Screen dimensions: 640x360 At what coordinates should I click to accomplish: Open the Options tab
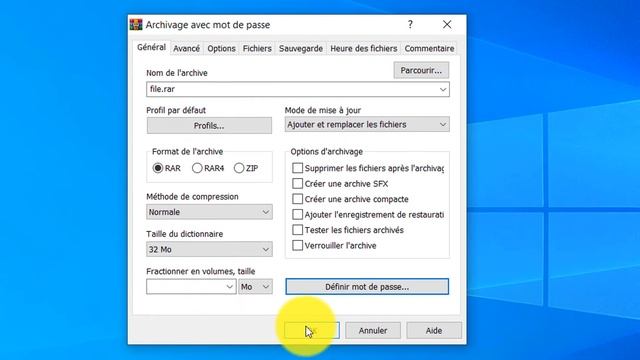pos(221,49)
